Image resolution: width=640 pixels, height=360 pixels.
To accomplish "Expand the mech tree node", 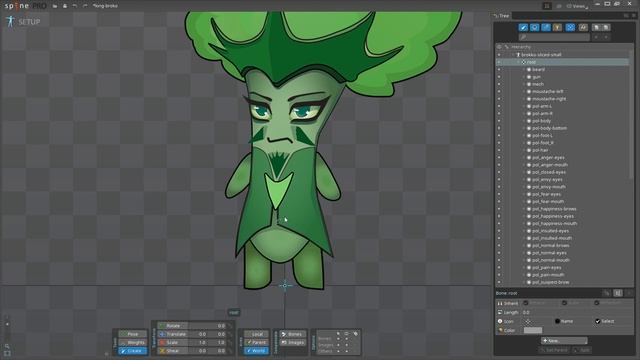I will pos(524,84).
